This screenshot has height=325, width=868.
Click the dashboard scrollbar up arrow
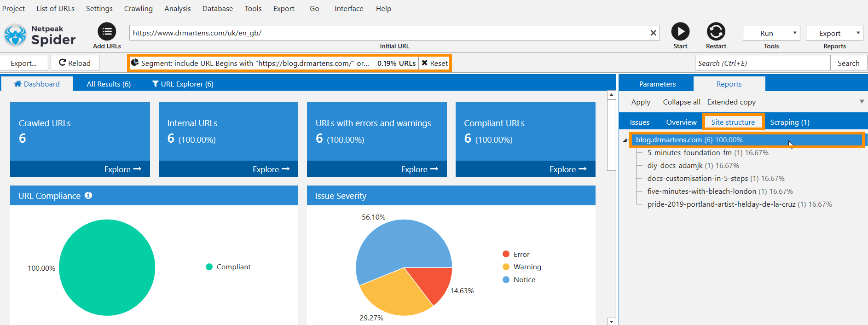click(x=612, y=95)
